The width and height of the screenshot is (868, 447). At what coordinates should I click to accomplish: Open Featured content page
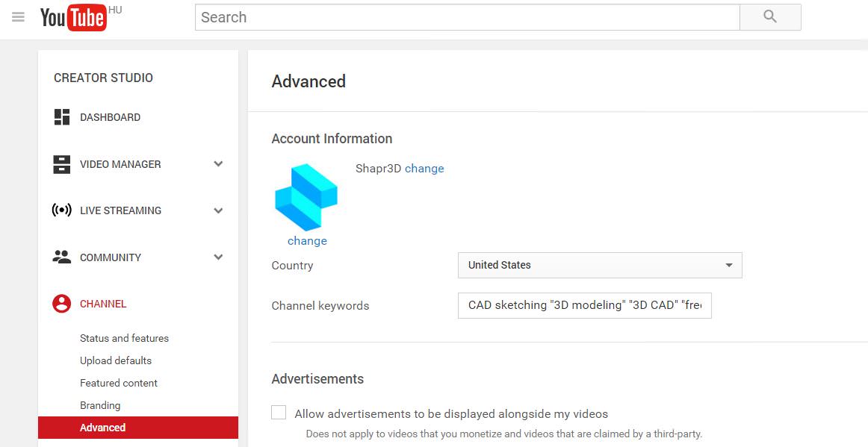coord(119,383)
